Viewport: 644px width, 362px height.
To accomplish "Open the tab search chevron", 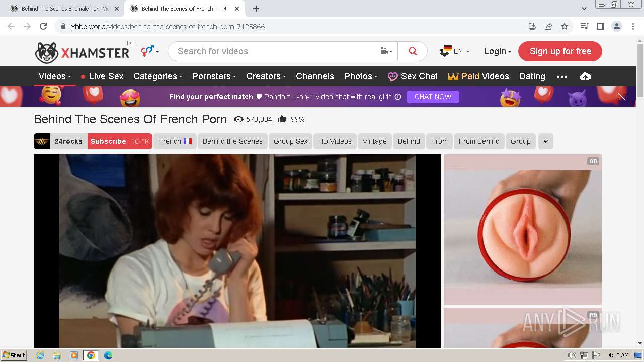I will (x=584, y=9).
